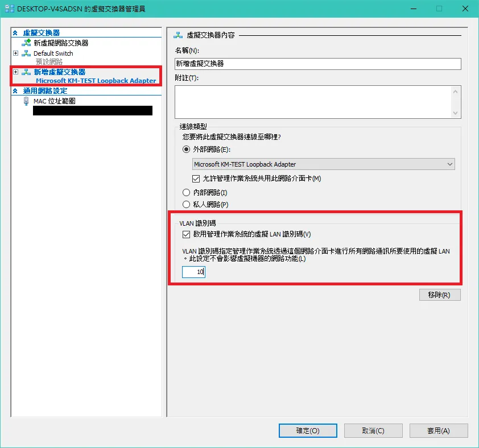Select the 私人網路(P) radio button
This screenshot has height=448, width=479.
tap(186, 204)
